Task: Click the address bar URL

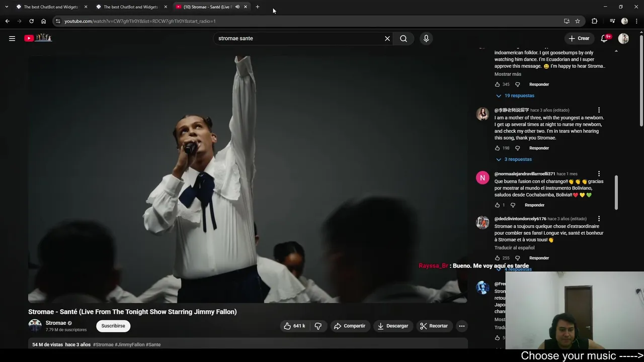Action: pyautogui.click(x=140, y=21)
